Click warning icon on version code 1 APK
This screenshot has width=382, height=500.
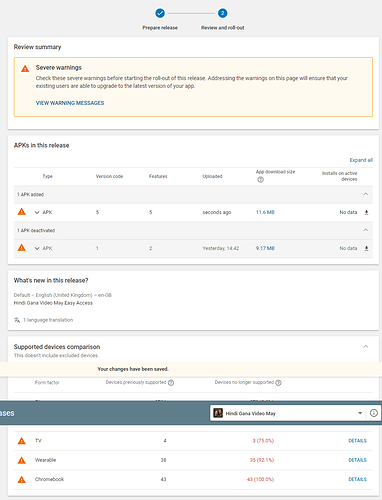[22, 248]
